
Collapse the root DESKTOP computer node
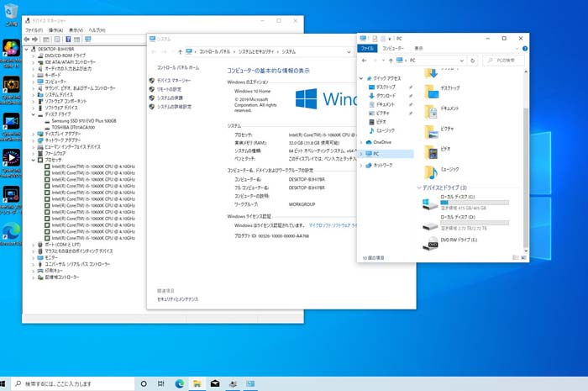(26, 49)
